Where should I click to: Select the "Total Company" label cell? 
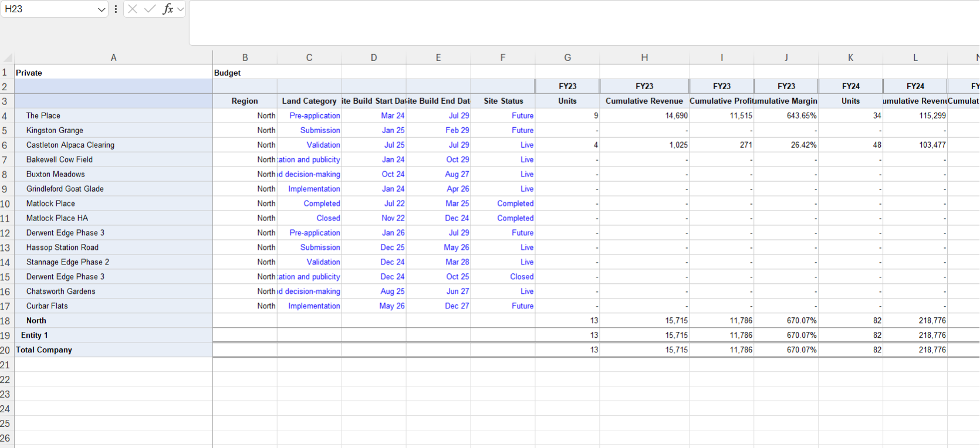point(113,350)
